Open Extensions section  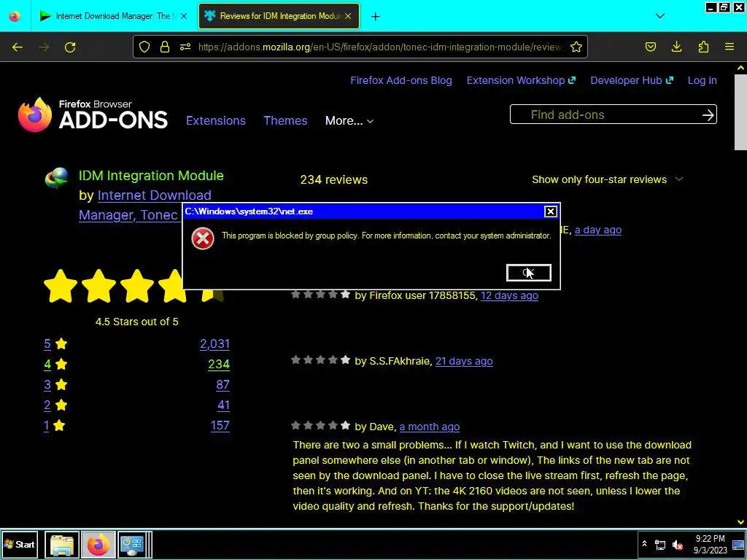click(x=216, y=120)
